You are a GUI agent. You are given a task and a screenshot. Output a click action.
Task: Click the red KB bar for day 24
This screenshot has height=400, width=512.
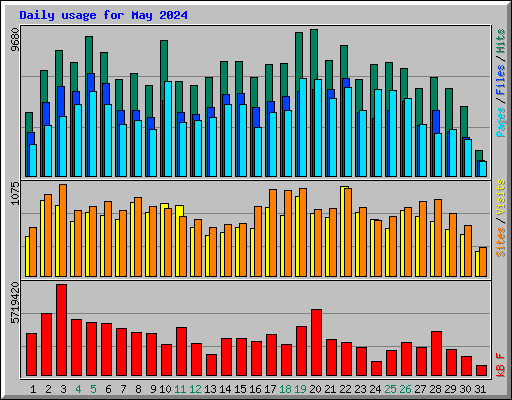click(x=376, y=368)
